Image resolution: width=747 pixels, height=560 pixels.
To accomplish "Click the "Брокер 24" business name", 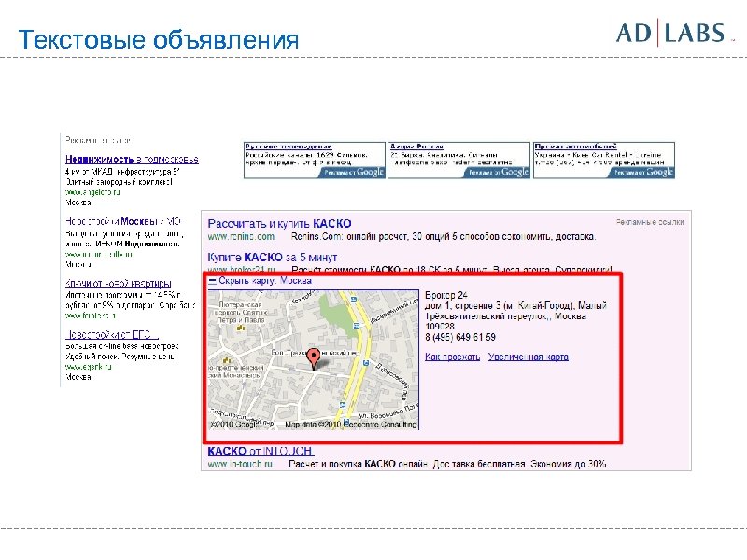I will (x=446, y=295).
